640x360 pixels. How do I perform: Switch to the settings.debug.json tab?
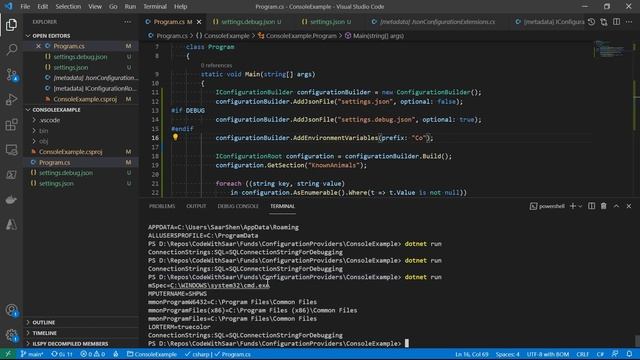pyautogui.click(x=247, y=22)
